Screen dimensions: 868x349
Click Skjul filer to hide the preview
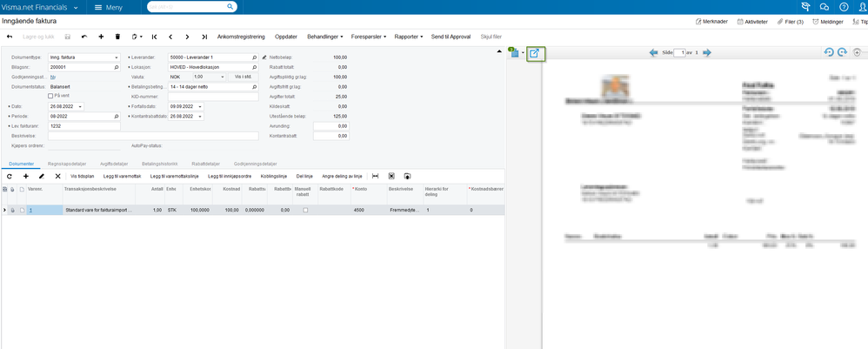tap(491, 37)
